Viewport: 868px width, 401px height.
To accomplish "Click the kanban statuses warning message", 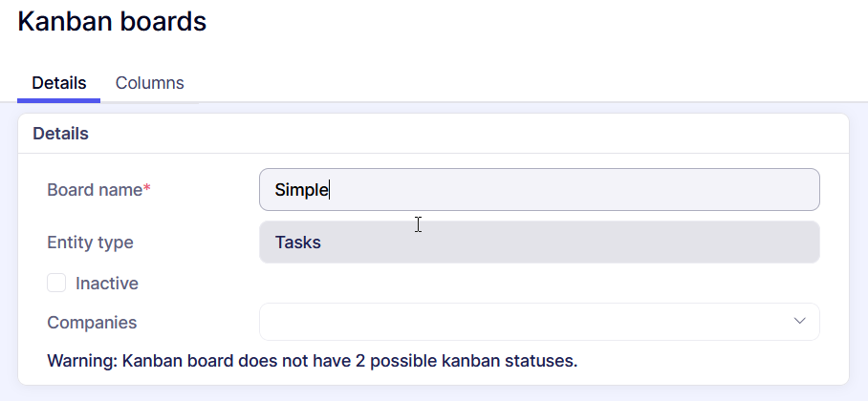I will [313, 362].
